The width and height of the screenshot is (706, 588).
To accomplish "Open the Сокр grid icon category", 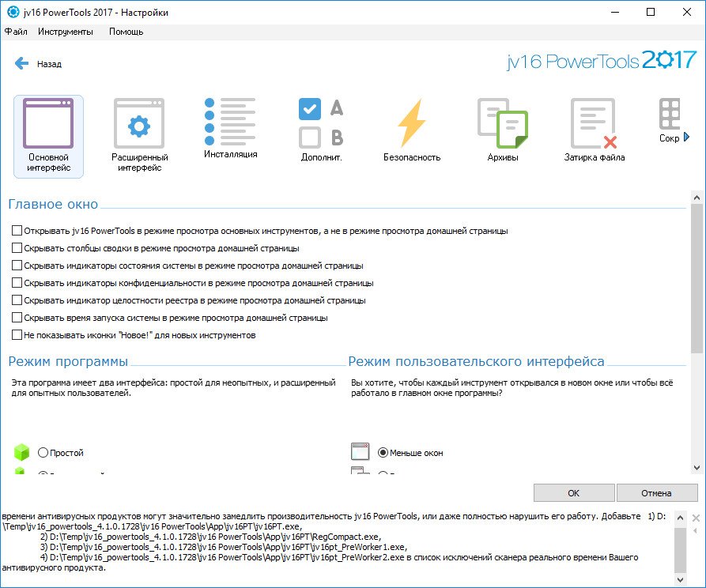I will coord(670,121).
